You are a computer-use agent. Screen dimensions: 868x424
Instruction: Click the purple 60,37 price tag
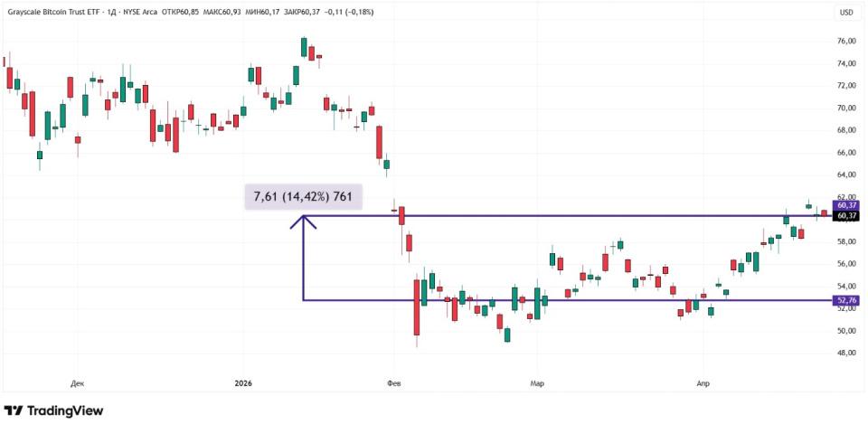846,206
